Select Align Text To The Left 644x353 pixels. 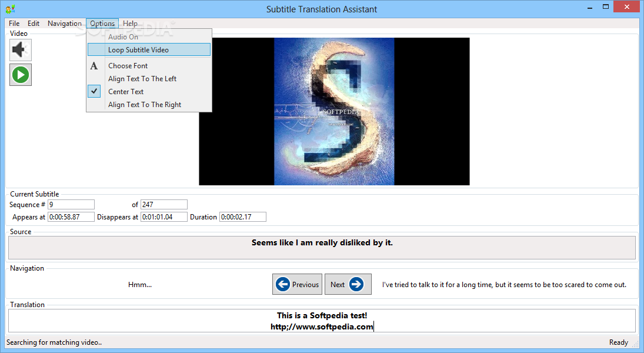pyautogui.click(x=149, y=78)
